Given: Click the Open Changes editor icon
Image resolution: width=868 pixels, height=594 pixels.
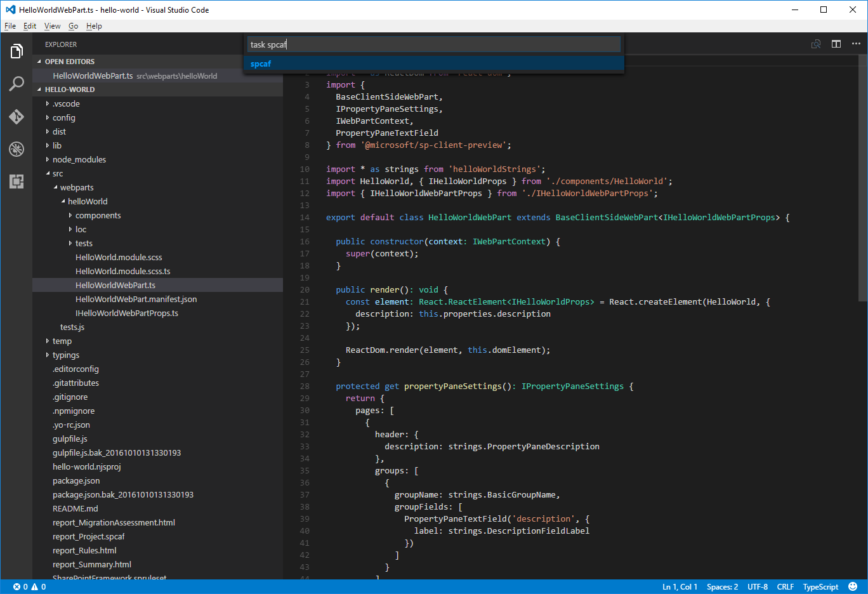Looking at the screenshot, I should tap(816, 44).
